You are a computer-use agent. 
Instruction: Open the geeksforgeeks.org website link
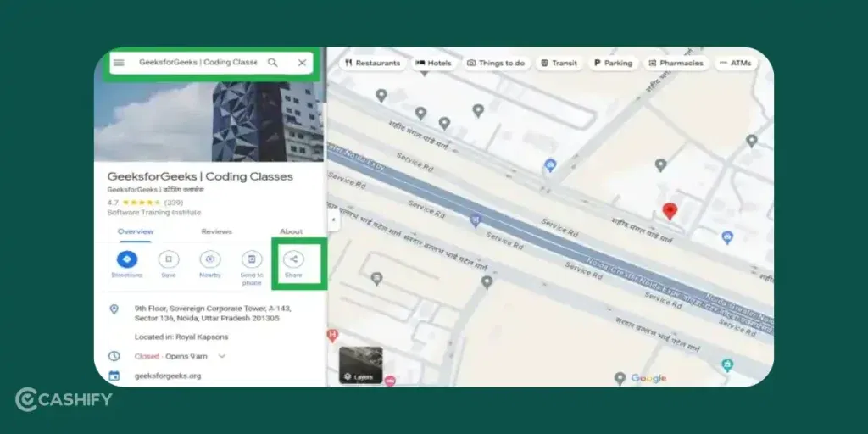(x=168, y=376)
